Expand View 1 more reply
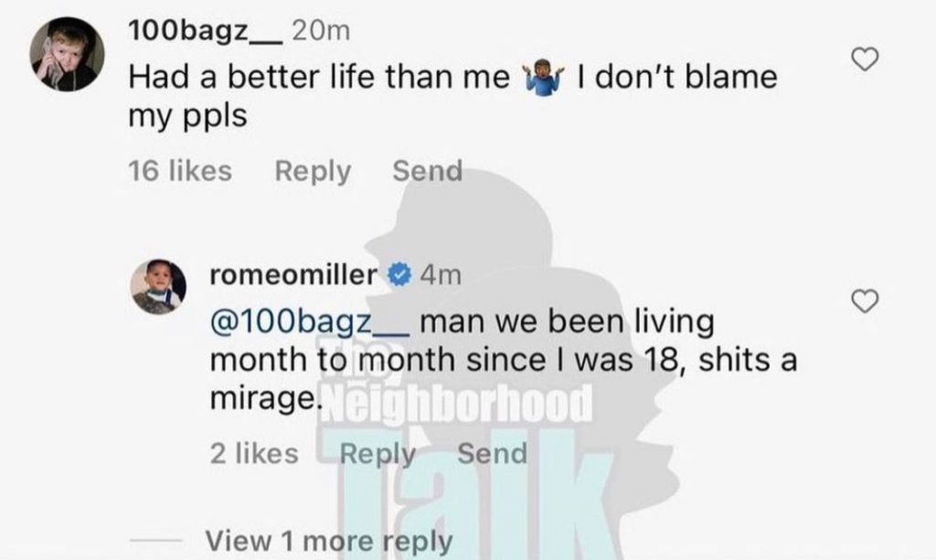The image size is (936, 560). pos(329,541)
